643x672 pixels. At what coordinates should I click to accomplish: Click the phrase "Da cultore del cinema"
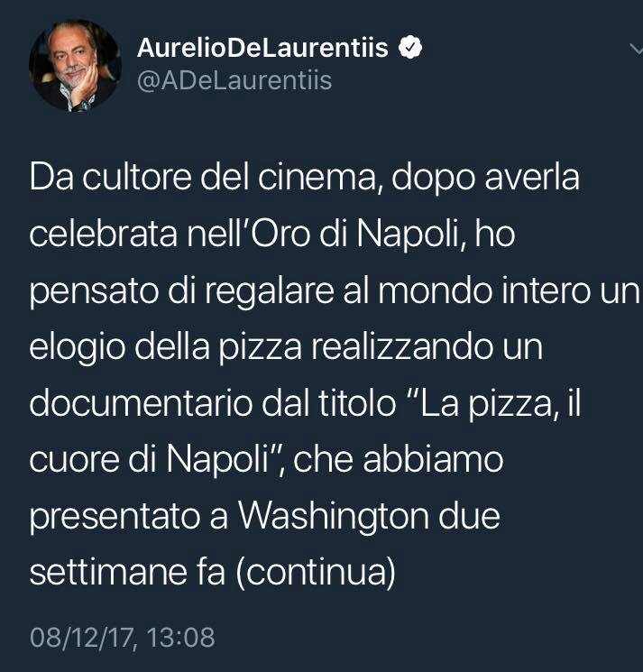tap(203, 177)
